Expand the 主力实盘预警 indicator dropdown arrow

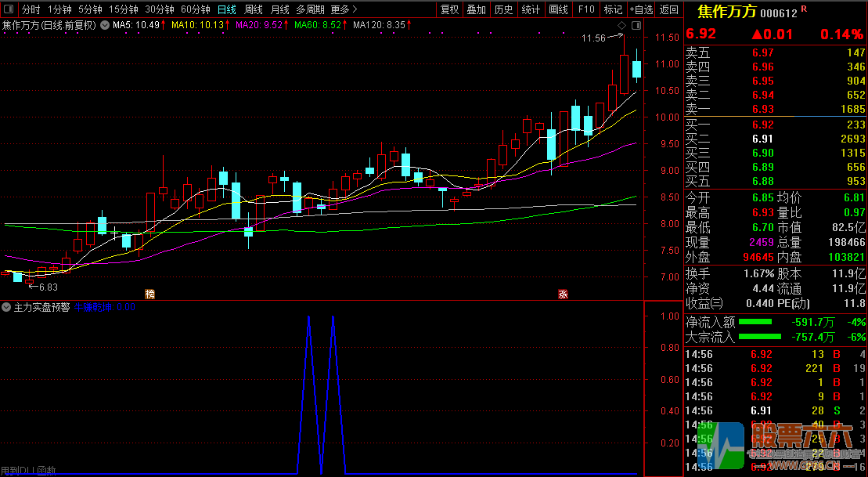point(7,307)
